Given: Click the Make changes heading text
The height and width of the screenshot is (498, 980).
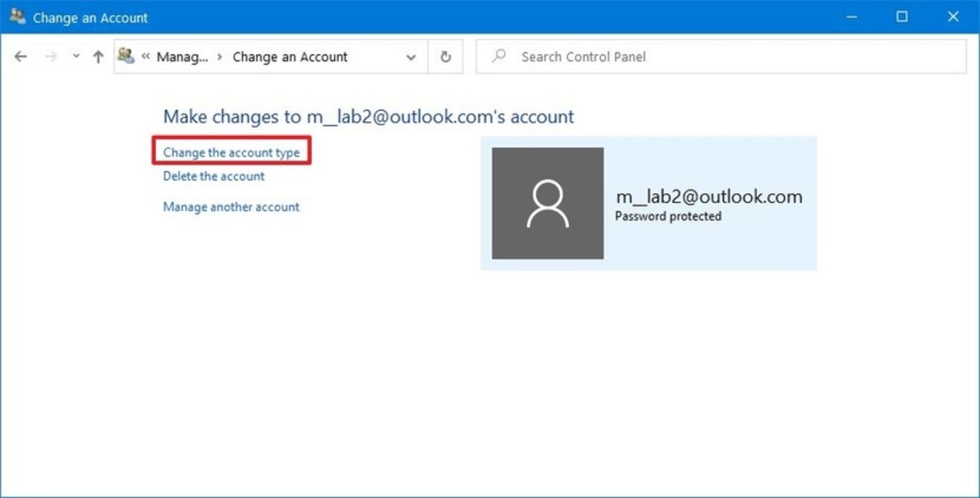Looking at the screenshot, I should pyautogui.click(x=369, y=117).
